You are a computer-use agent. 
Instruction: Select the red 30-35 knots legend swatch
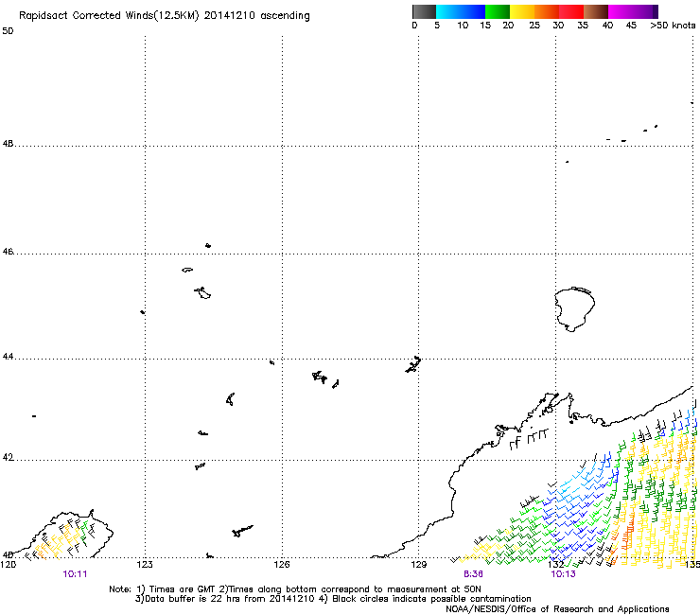click(x=571, y=11)
